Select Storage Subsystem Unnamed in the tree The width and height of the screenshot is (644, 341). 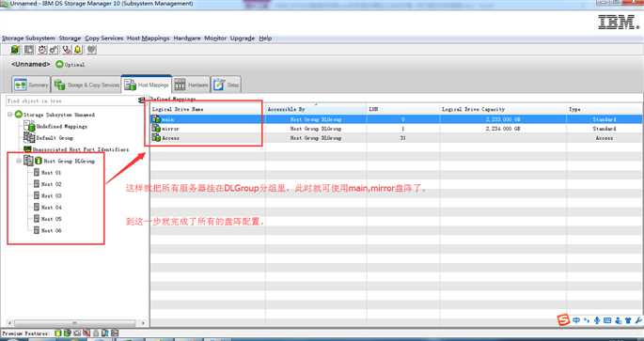(x=58, y=115)
